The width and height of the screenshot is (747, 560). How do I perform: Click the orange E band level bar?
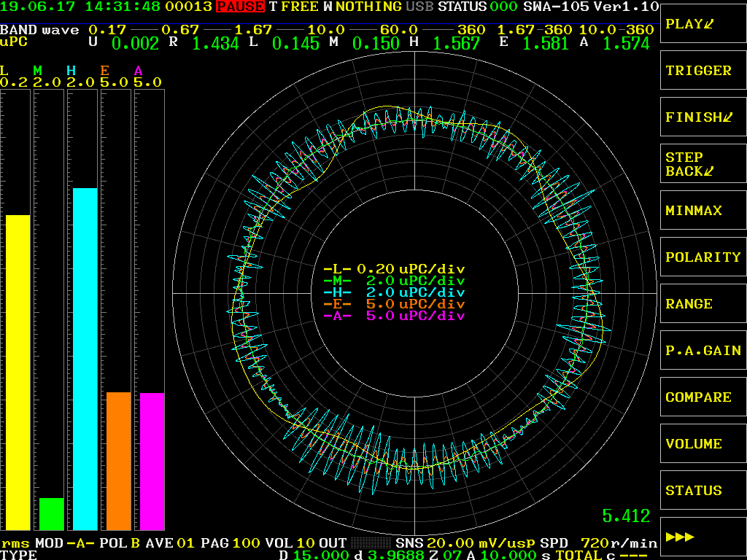click(119, 461)
